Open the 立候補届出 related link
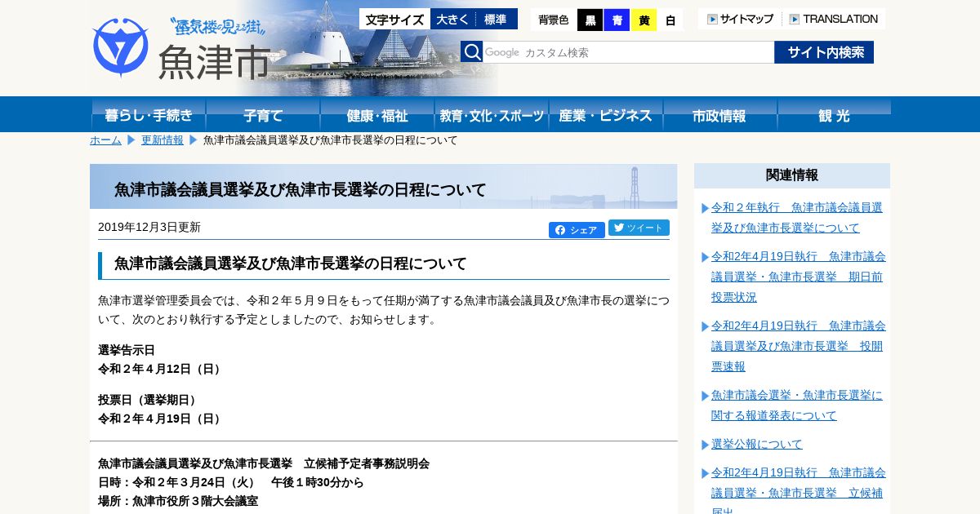 coord(798,491)
